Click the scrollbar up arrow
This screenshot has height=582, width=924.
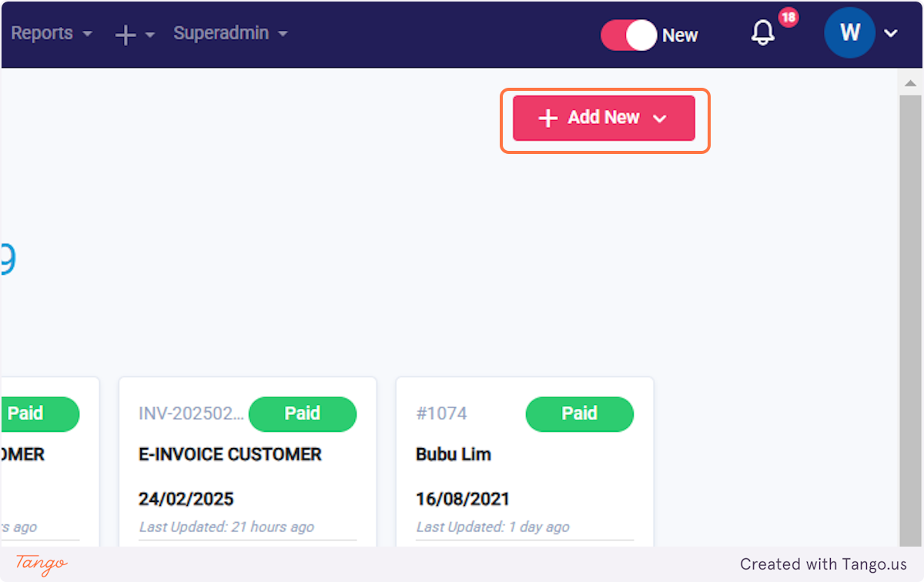click(910, 83)
